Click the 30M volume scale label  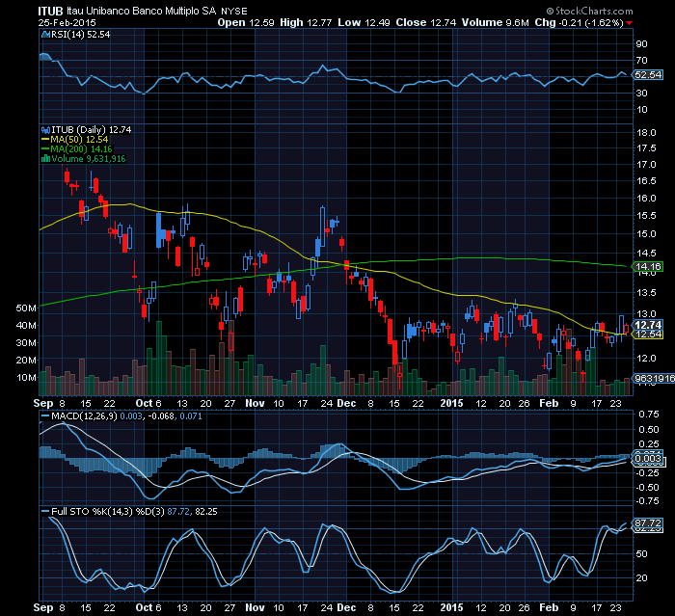point(26,343)
